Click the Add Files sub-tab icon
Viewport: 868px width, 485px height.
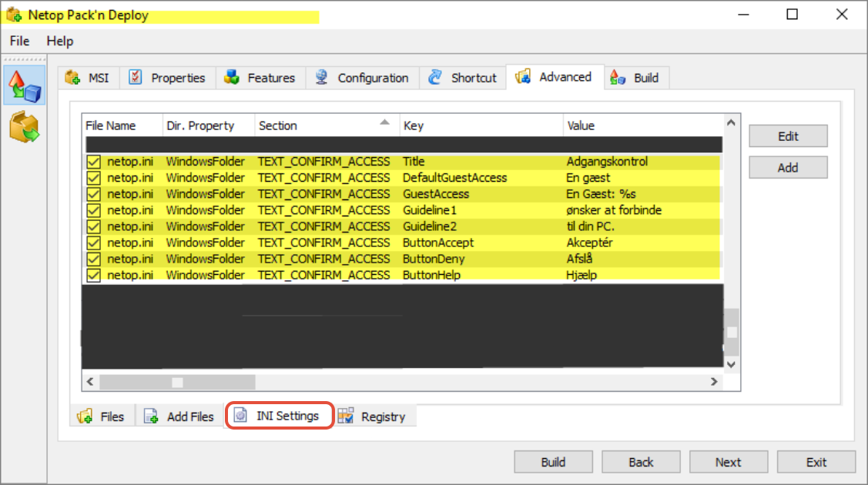[x=151, y=416]
